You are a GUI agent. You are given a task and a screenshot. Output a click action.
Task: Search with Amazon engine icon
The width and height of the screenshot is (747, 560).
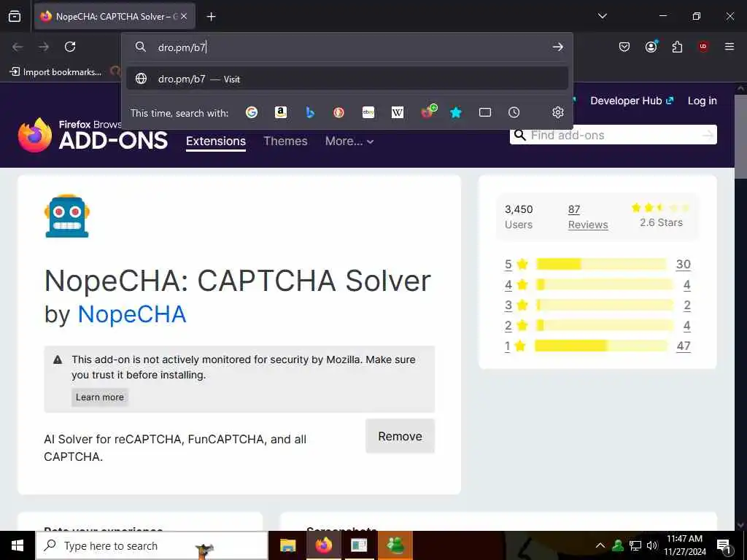[281, 112]
